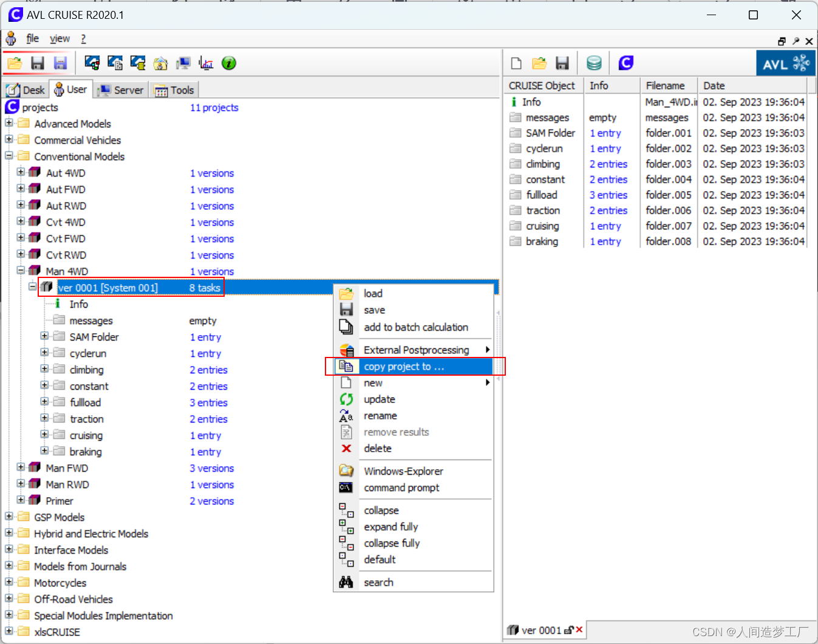Click the command prompt icon in context menu
The image size is (818, 644).
346,487
